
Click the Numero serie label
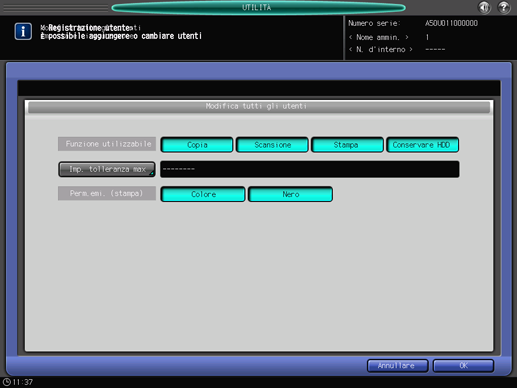pos(374,23)
